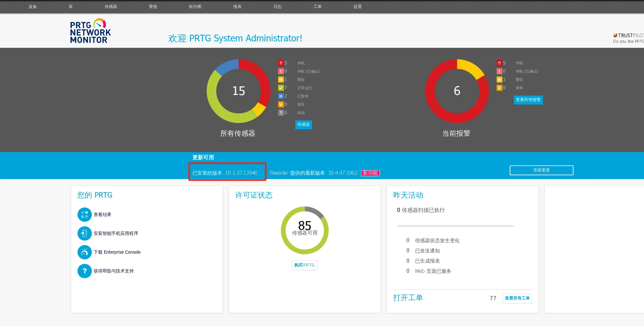Click the 安装更新 button
The height and width of the screenshot is (326, 644).
click(541, 170)
